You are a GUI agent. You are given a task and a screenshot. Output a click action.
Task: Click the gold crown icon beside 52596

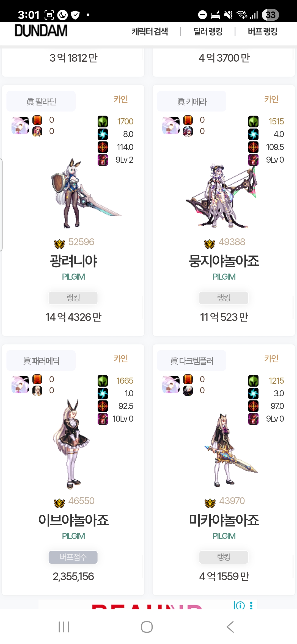[x=59, y=244]
